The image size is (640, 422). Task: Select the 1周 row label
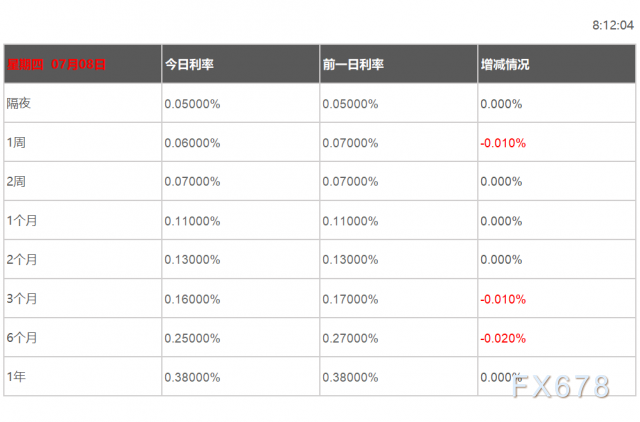coord(16,142)
